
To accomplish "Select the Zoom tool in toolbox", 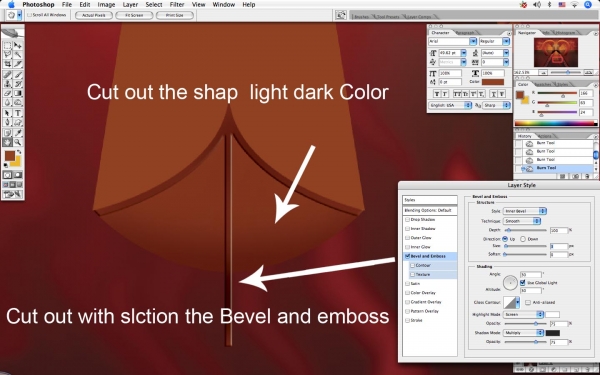I will point(18,142).
